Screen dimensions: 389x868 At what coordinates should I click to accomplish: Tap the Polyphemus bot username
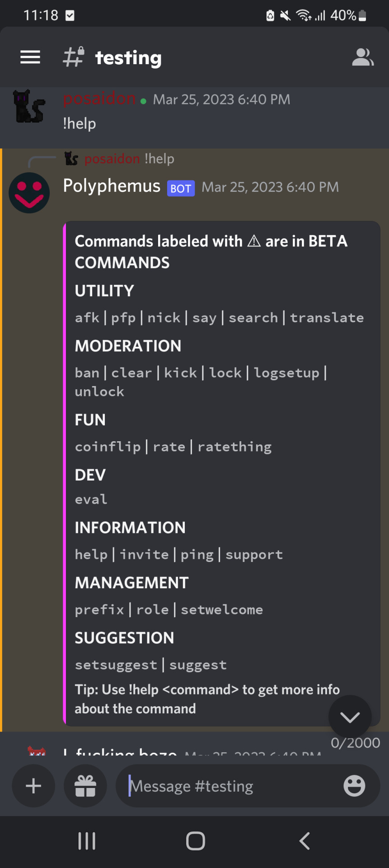[x=112, y=186]
